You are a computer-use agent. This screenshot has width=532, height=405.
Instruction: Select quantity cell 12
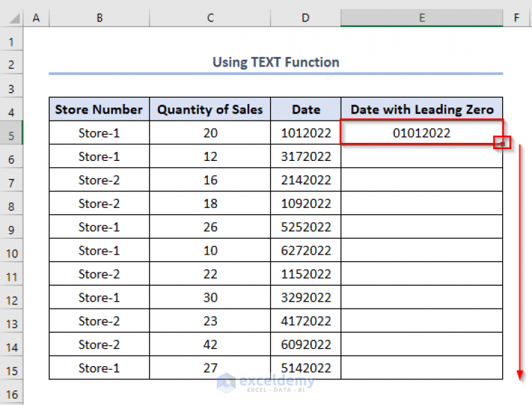pos(210,156)
